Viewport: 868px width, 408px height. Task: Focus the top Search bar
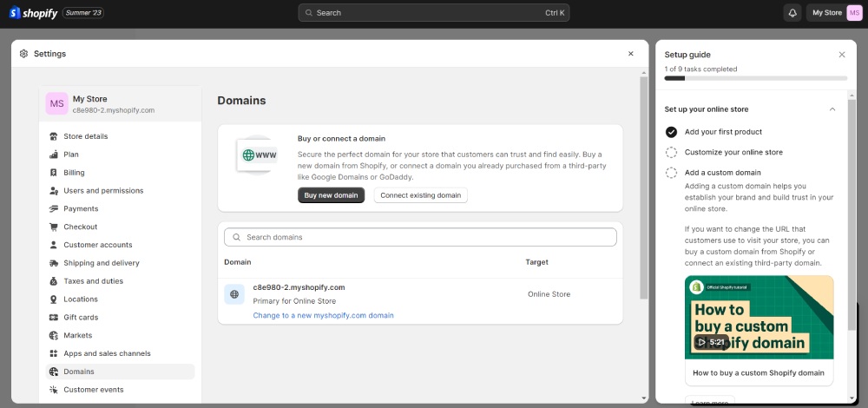pyautogui.click(x=433, y=13)
